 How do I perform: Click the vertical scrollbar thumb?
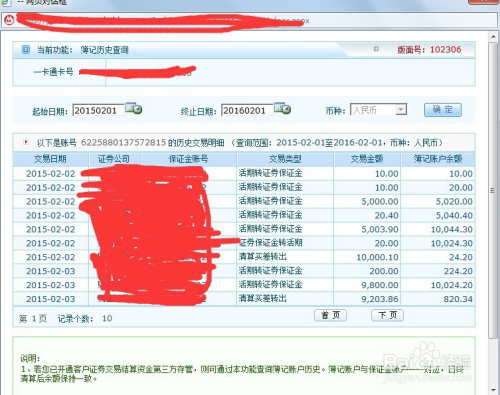[x=493, y=190]
